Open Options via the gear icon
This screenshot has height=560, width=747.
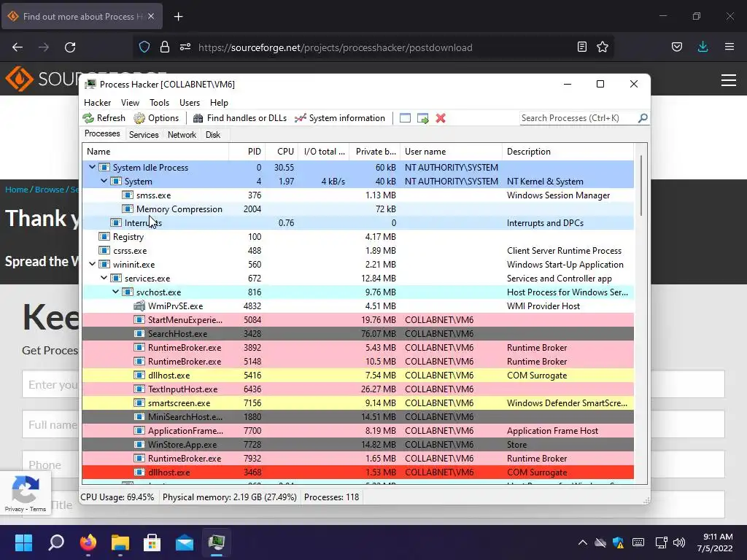click(x=139, y=118)
